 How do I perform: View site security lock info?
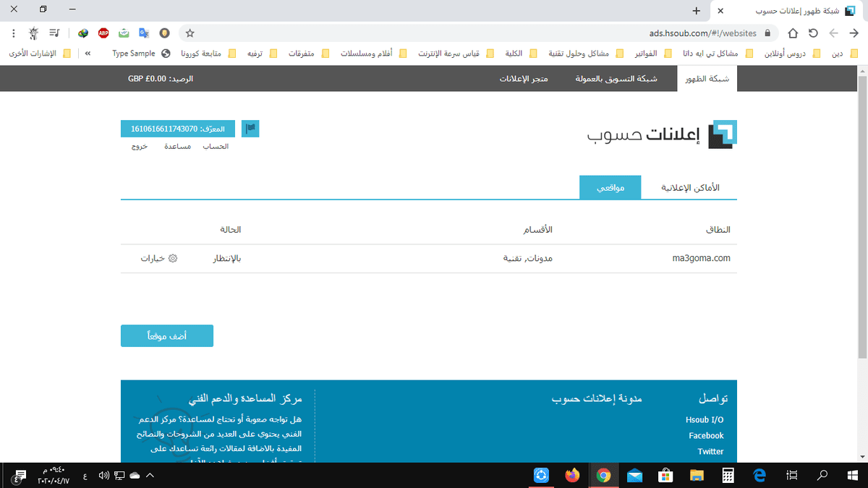point(768,33)
